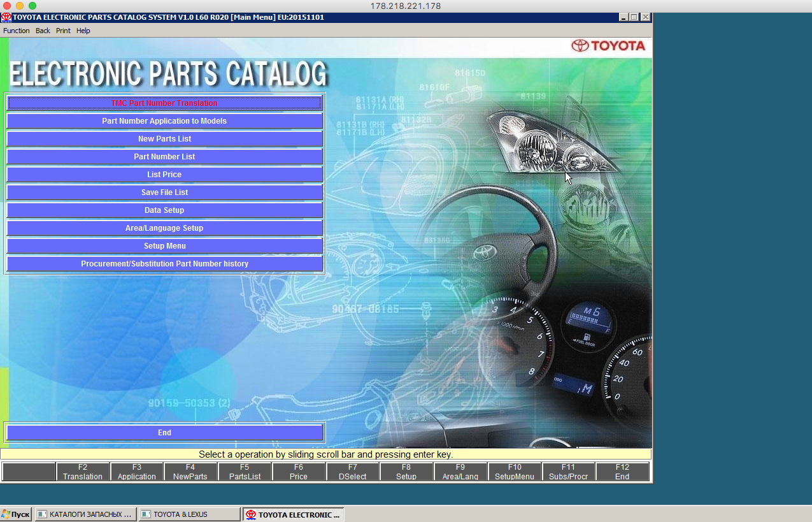
Task: Open TMC Part Number Translation
Action: click(x=164, y=103)
